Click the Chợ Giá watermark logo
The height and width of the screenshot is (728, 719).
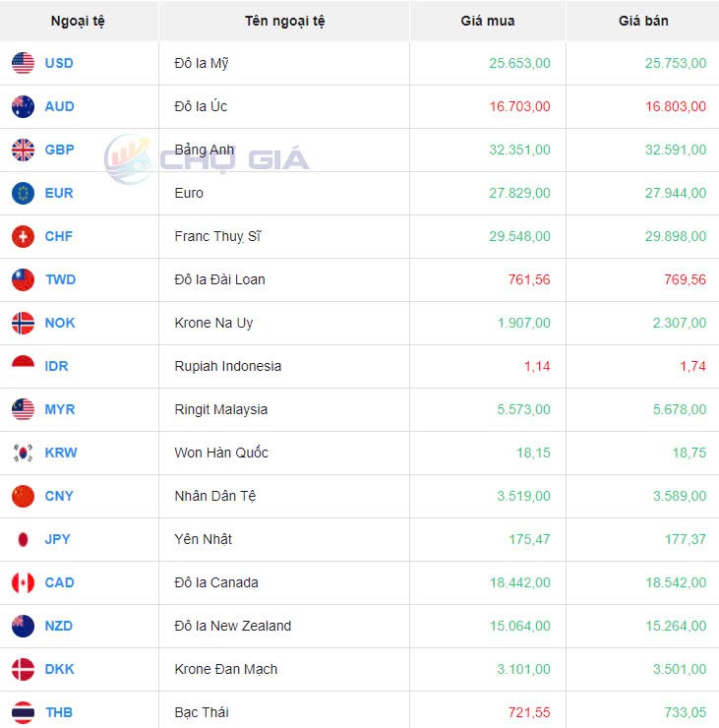pyautogui.click(x=208, y=158)
